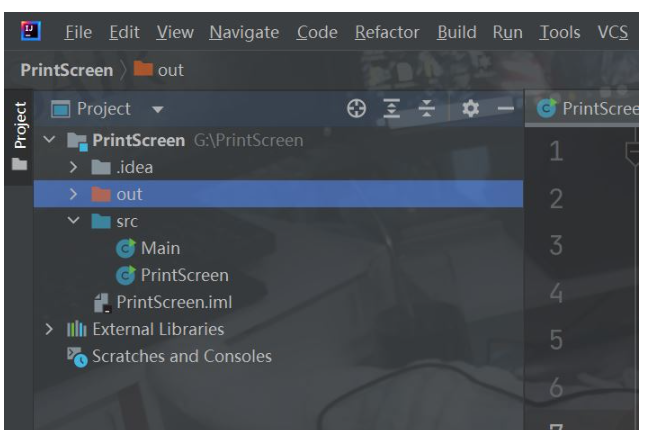Switch to the PrintScreen editor tab
The width and height of the screenshot is (651, 430).
pyautogui.click(x=590, y=108)
